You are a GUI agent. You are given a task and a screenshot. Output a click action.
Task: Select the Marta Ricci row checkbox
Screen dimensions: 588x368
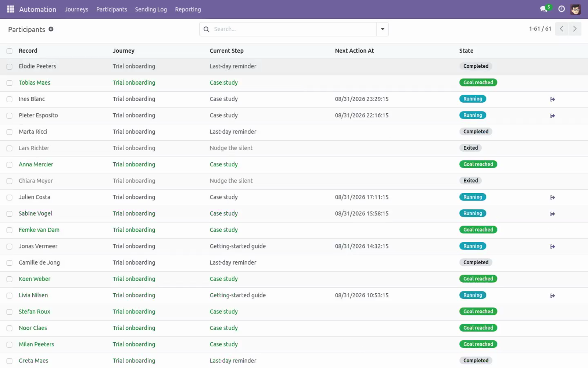tap(10, 132)
